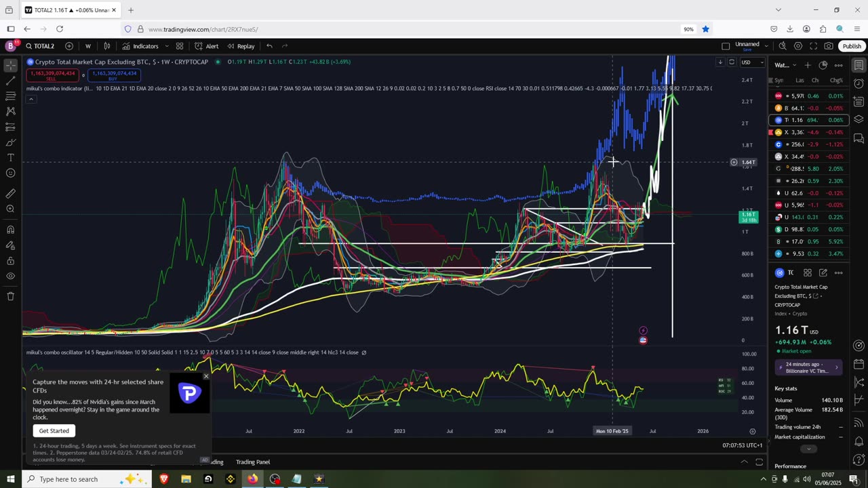Viewport: 868px width, 488px height.
Task: Select the watchlist row with 64.1 last price
Action: (x=808, y=108)
